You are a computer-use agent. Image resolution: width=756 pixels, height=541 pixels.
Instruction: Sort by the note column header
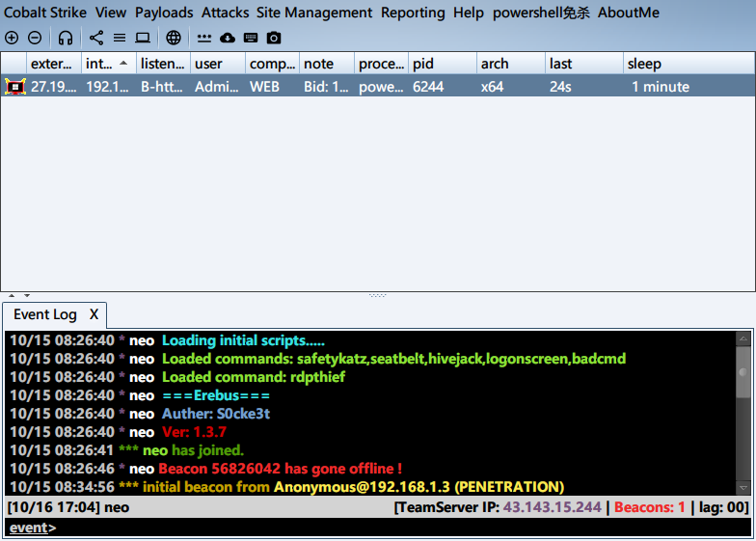tap(327, 64)
